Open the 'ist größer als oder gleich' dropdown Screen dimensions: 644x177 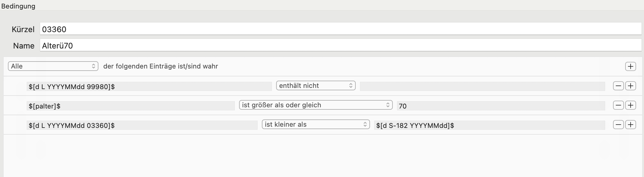(x=316, y=105)
